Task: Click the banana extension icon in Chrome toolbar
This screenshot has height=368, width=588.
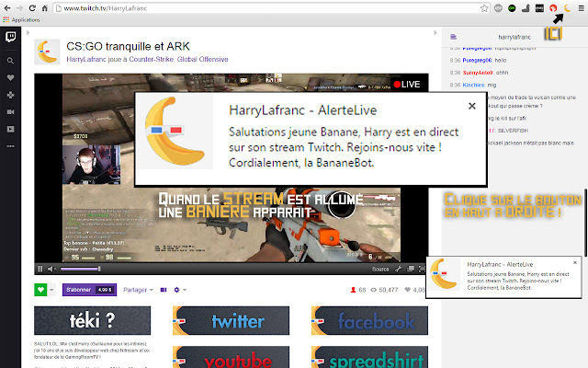Action: pos(566,7)
